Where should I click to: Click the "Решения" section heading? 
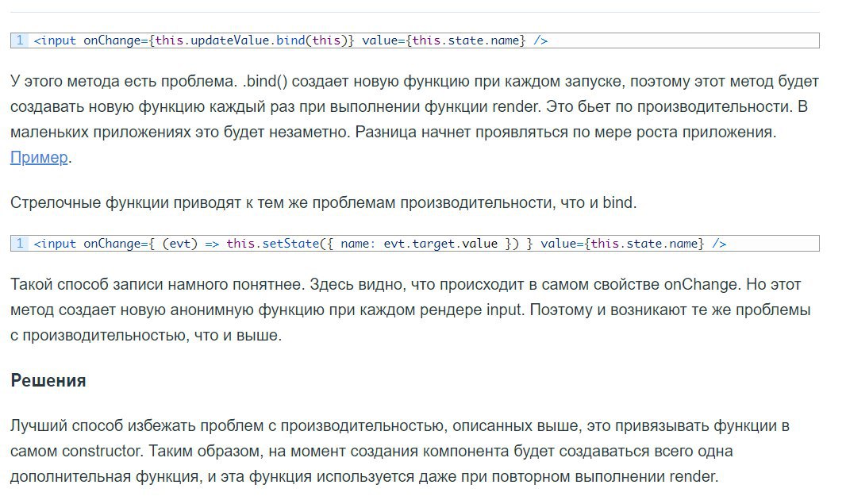point(48,380)
